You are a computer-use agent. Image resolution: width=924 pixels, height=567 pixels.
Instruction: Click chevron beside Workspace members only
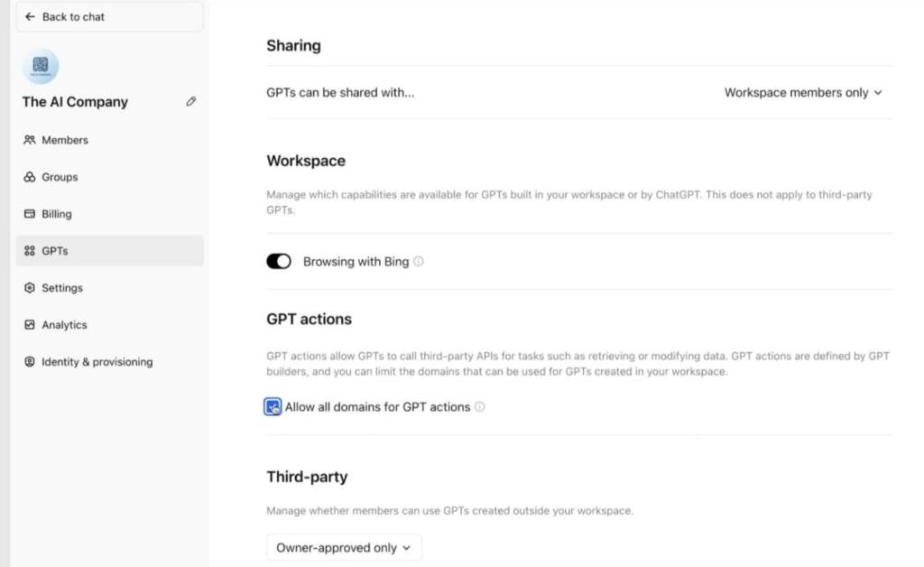[x=878, y=92]
